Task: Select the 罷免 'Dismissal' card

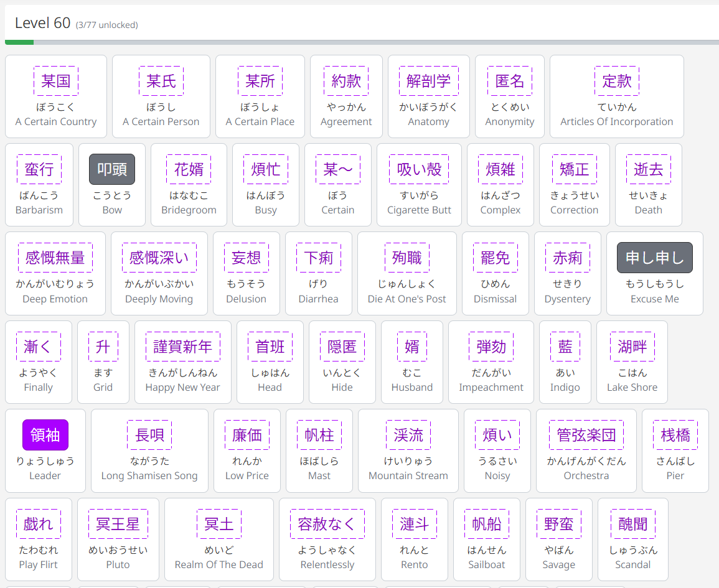Action: click(x=496, y=274)
